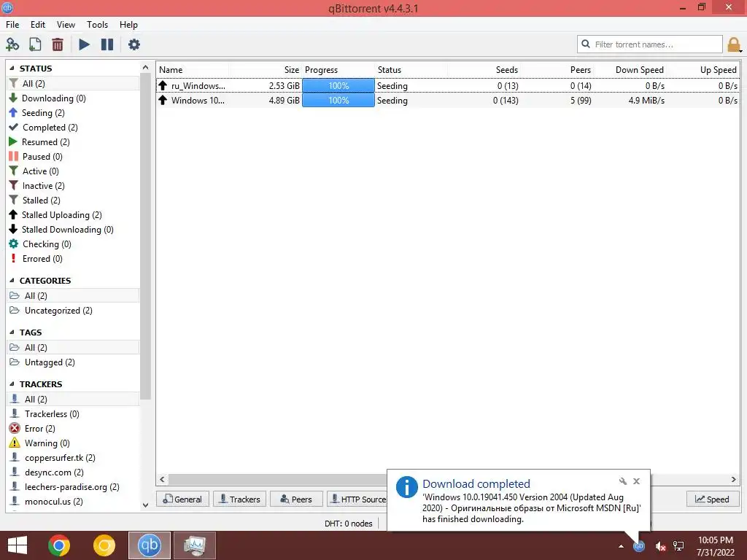Switch to the Trackers tab

pyautogui.click(x=239, y=499)
